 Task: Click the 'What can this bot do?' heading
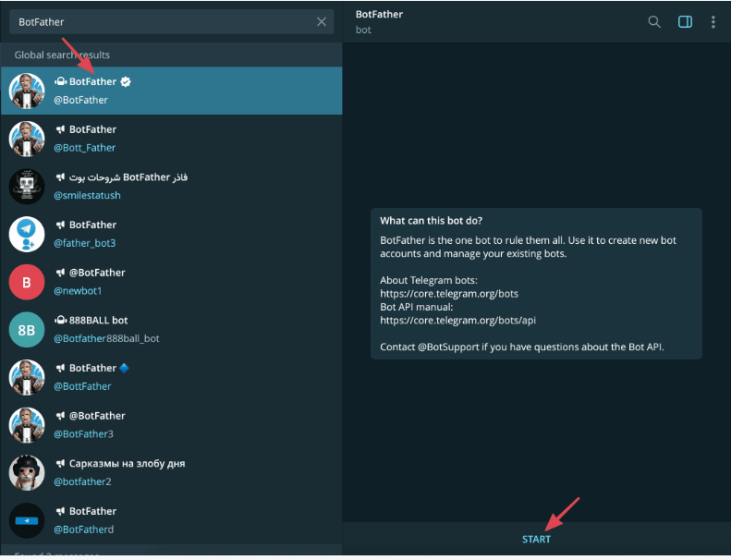click(x=432, y=221)
